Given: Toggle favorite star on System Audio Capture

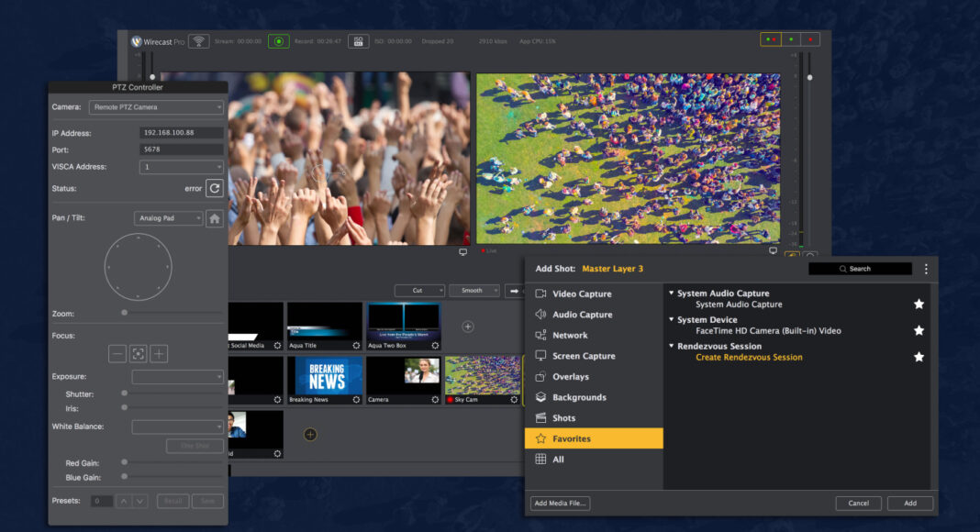Looking at the screenshot, I should 919,303.
